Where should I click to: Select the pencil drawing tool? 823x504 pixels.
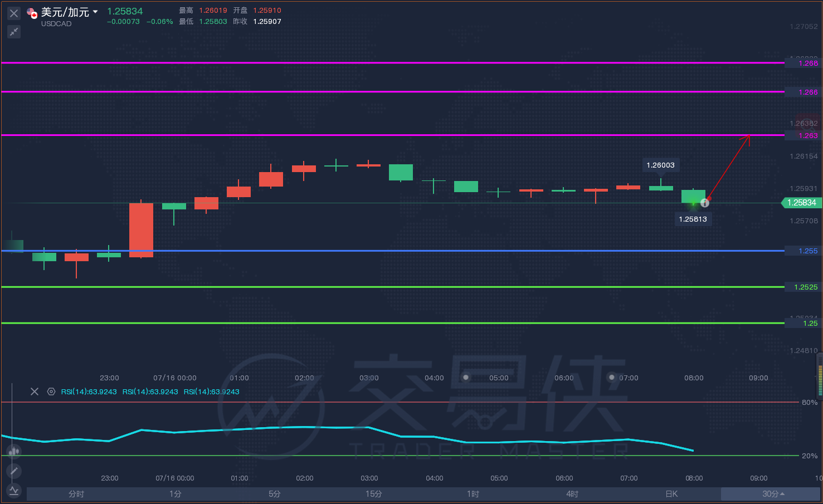pyautogui.click(x=14, y=471)
